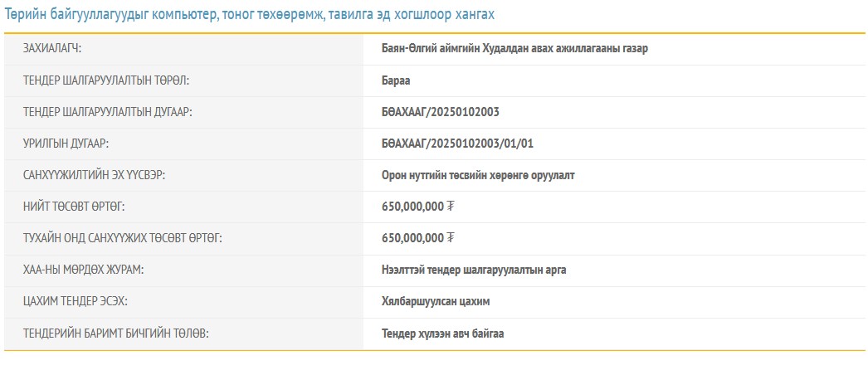Click the ЗАХИАЛАГЧ row label
The height and width of the screenshot is (370, 868).
(x=58, y=48)
